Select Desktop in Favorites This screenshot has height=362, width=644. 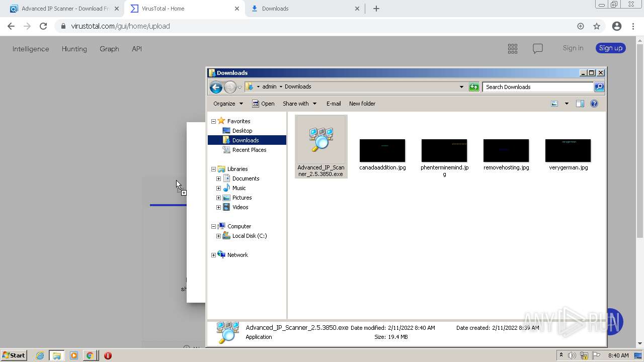(242, 131)
